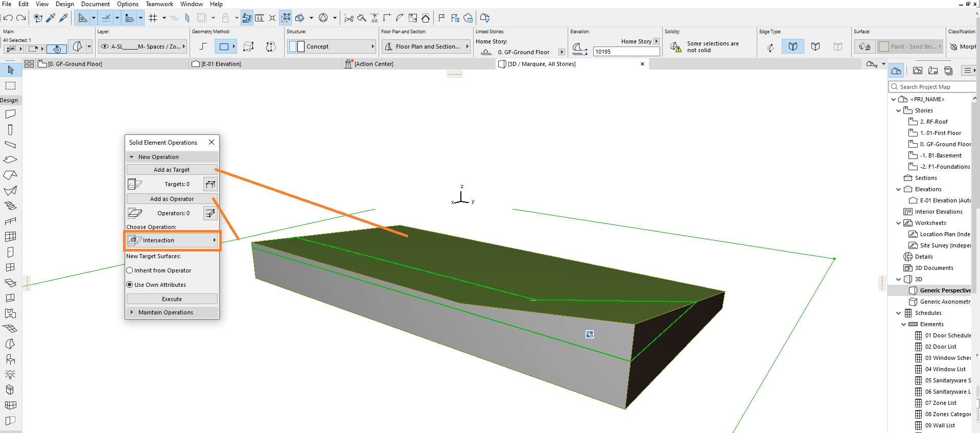Click the Undo arrow icon
980x433 pixels.
pyautogui.click(x=8, y=18)
